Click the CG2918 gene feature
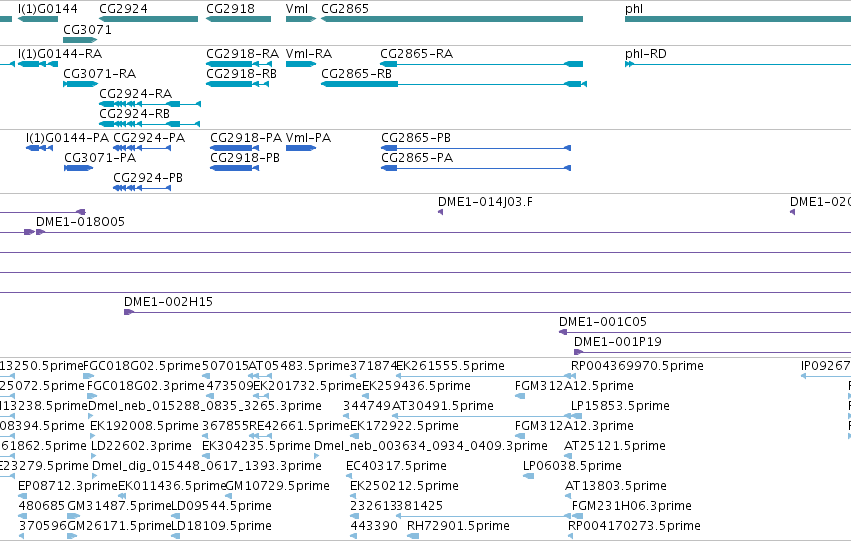The image size is (851, 541). pyautogui.click(x=238, y=19)
